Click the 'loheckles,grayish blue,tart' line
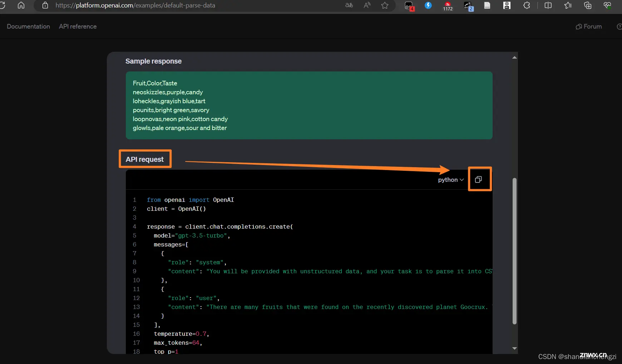The width and height of the screenshot is (622, 364). [169, 101]
